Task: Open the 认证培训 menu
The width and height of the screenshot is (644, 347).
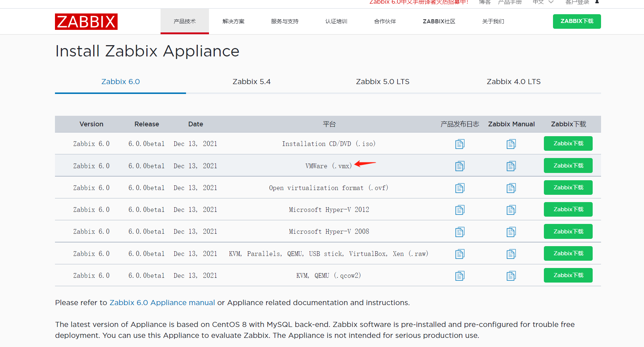Action: click(336, 21)
